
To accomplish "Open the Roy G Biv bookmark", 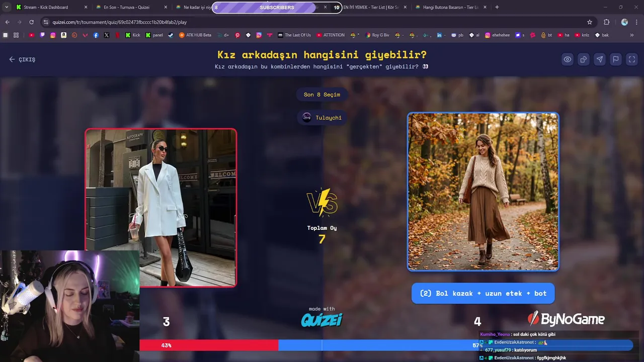I will coord(377,35).
